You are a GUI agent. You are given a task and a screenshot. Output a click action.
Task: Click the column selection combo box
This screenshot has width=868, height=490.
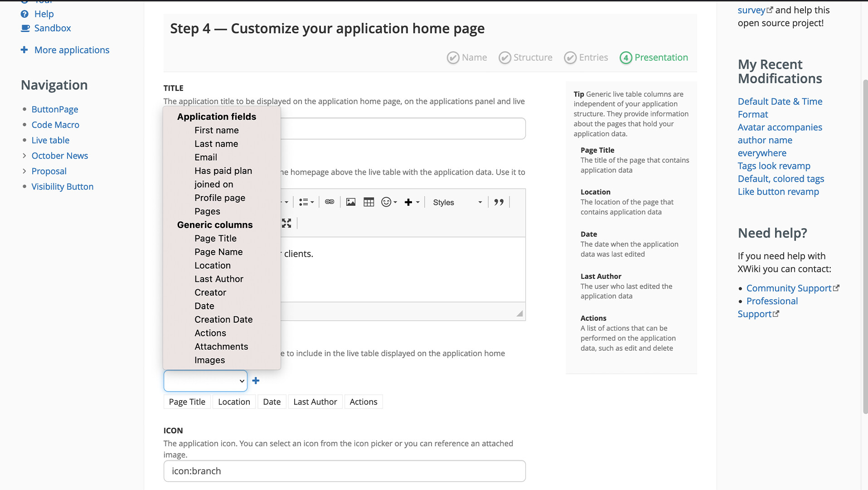point(205,381)
